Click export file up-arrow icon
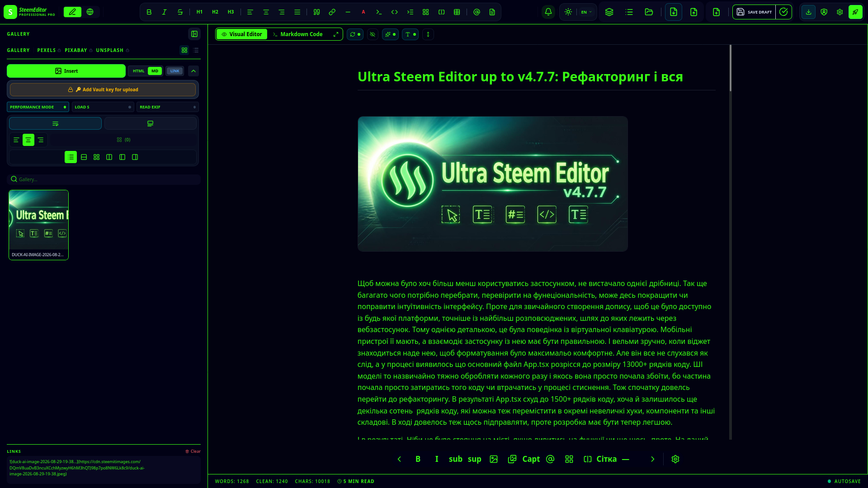This screenshot has width=868, height=488. 694,12
